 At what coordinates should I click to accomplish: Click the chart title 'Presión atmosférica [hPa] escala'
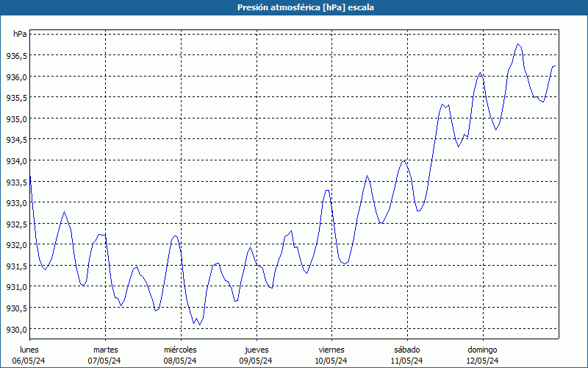(306, 7)
